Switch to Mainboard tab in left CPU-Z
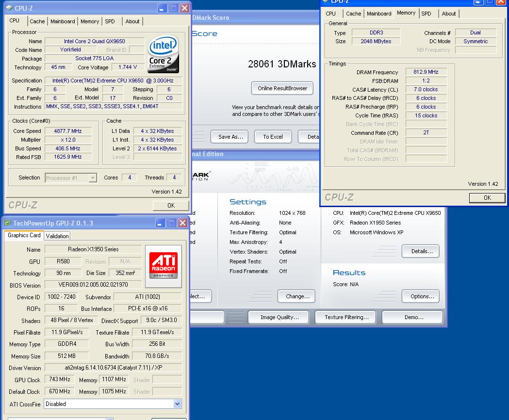 tap(63, 21)
